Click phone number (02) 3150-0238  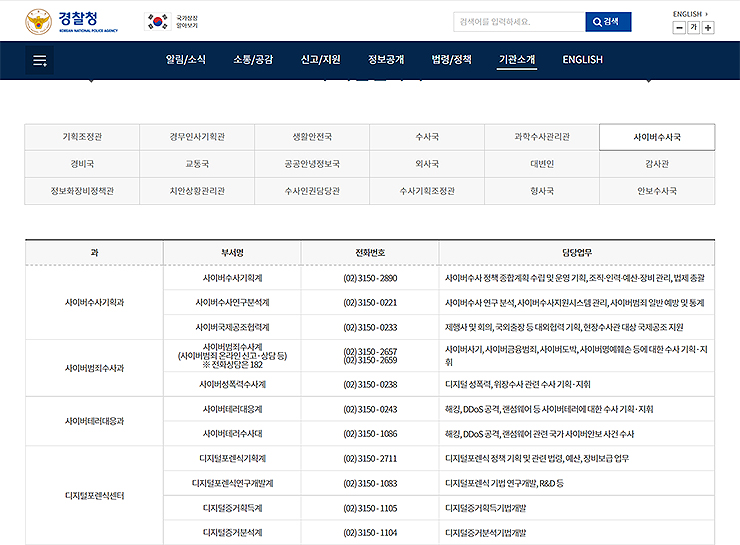pyautogui.click(x=370, y=385)
